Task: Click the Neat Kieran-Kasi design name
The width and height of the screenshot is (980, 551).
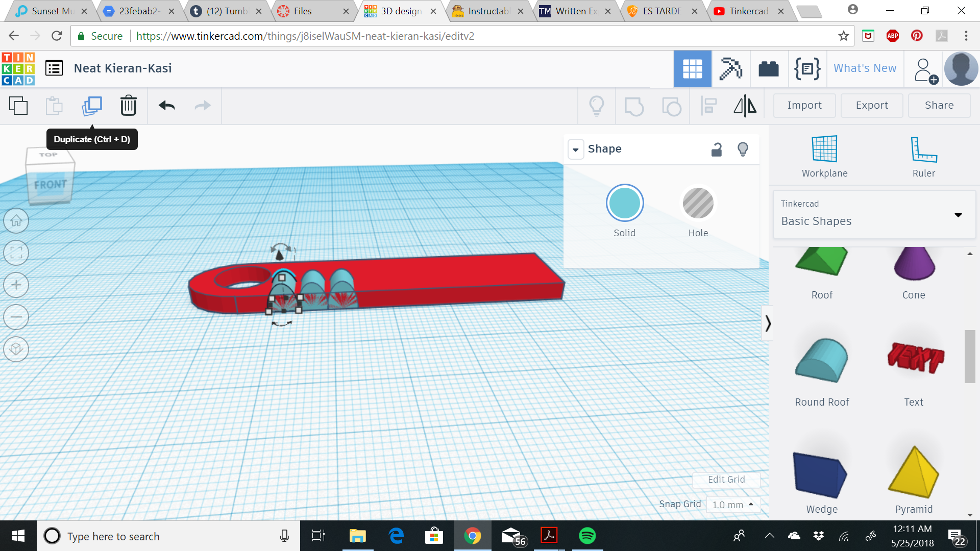Action: (x=122, y=68)
